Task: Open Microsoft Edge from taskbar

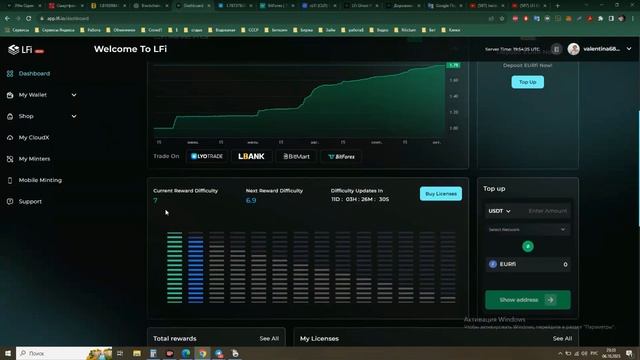Action: pyautogui.click(x=186, y=353)
